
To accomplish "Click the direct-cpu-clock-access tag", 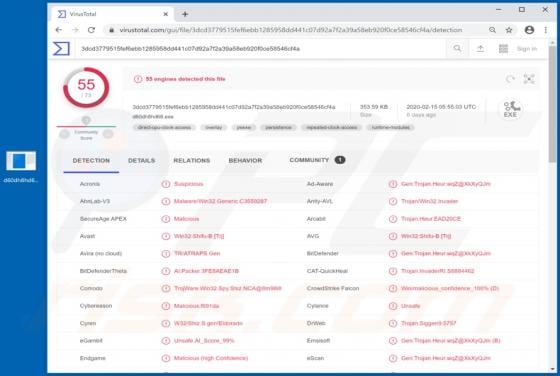I will click(x=164, y=127).
